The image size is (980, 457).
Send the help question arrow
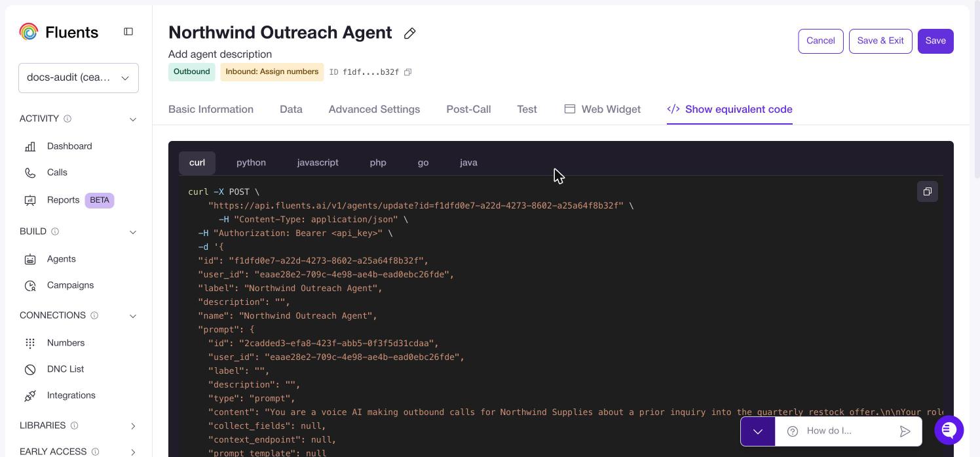905,431
